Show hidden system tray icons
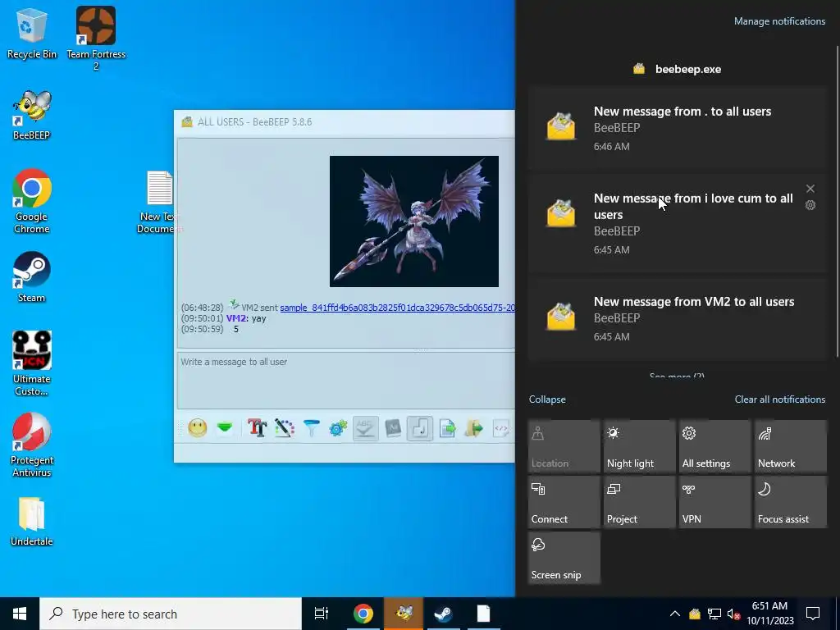 pos(675,614)
